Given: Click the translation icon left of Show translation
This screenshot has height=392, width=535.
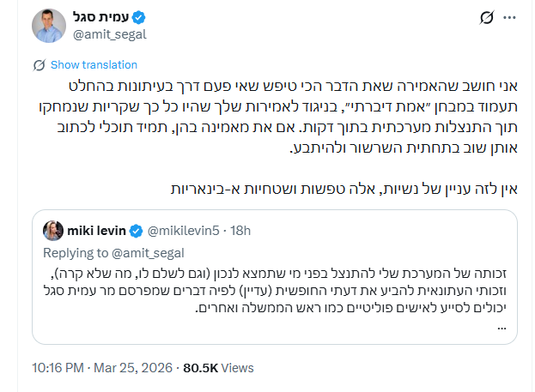Looking at the screenshot, I should 39,65.
